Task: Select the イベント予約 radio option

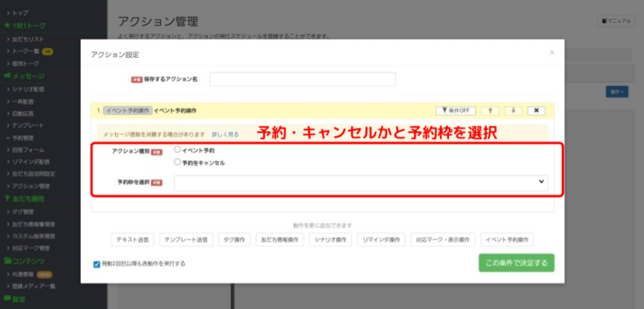Action: tap(177, 150)
